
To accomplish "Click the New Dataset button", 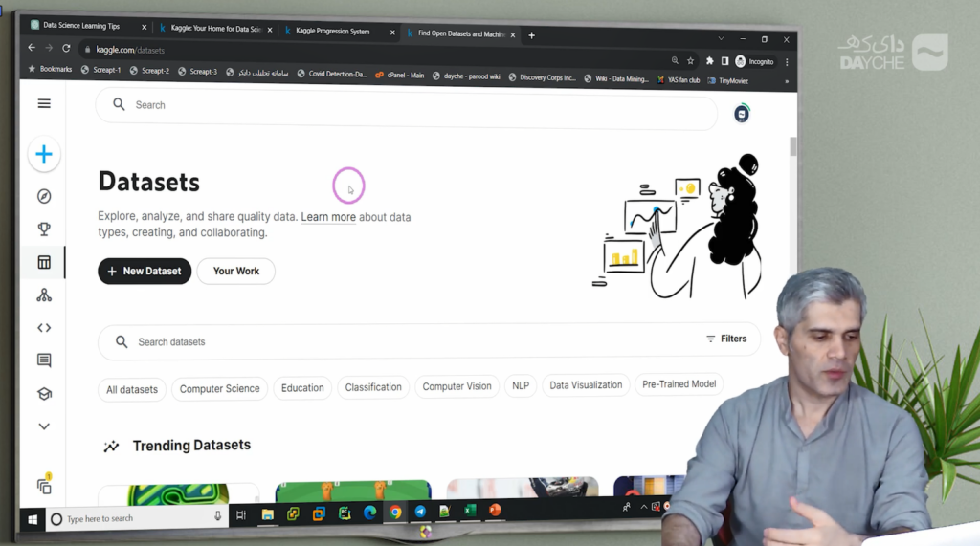I will 145,272.
